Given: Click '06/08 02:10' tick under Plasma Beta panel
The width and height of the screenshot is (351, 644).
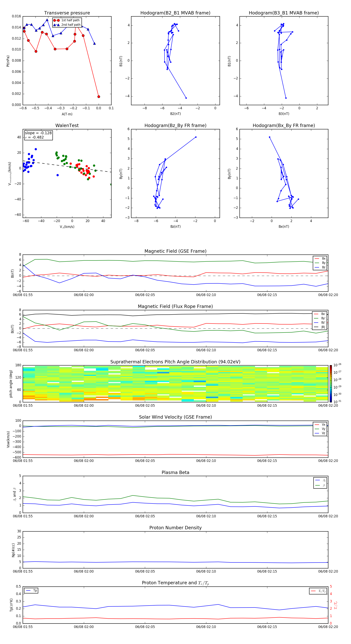Looking at the screenshot, I should pos(206,516).
